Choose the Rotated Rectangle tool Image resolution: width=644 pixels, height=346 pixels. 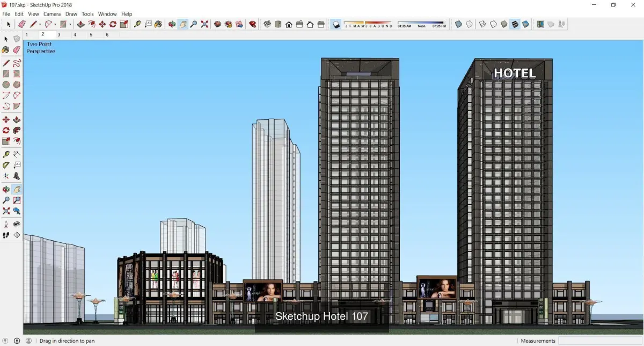(17, 74)
